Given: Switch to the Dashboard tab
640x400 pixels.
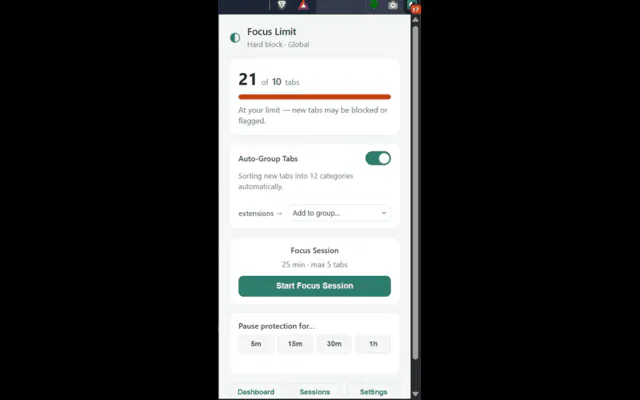Looking at the screenshot, I should pos(256,392).
